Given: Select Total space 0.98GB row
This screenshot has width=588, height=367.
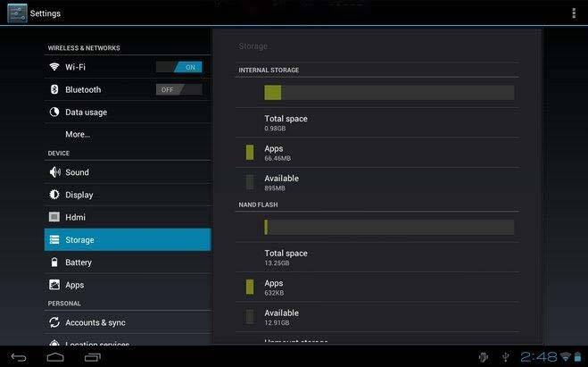Looking at the screenshot, I should pos(377,122).
